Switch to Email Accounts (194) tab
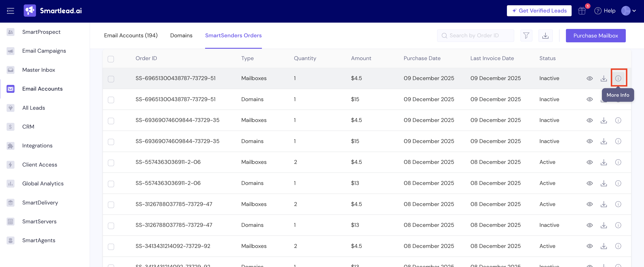The height and width of the screenshot is (267, 644). pos(131,36)
